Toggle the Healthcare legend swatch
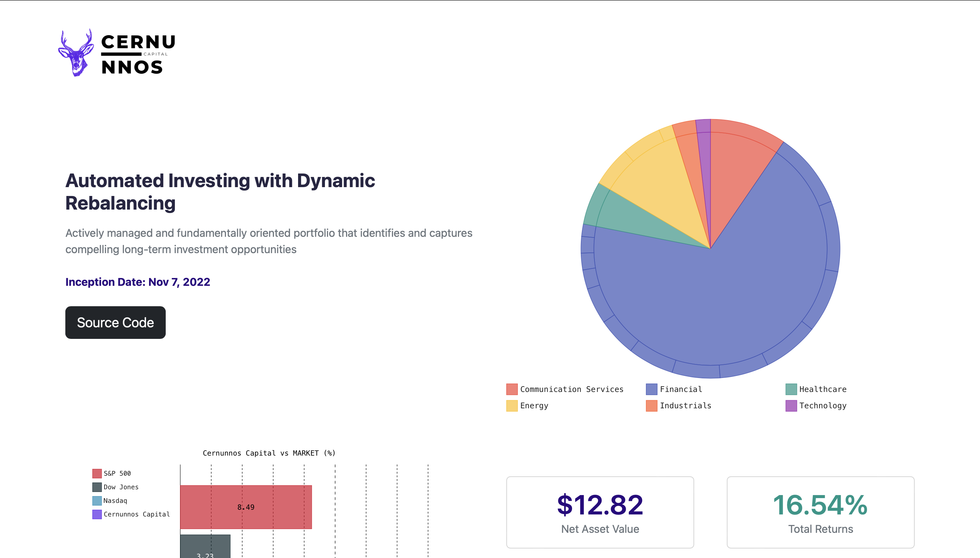The width and height of the screenshot is (980, 558). click(x=791, y=389)
